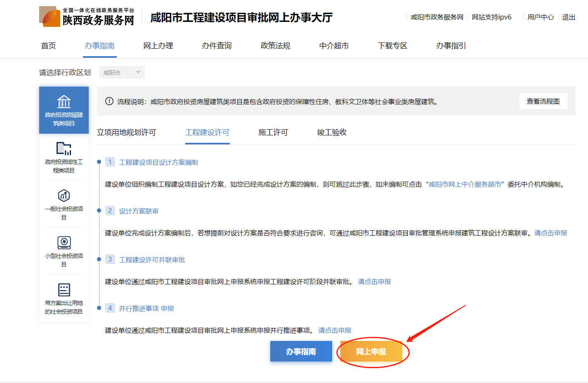The height and width of the screenshot is (383, 588).
Task: Open 用户中心 in the top bar
Action: click(541, 17)
